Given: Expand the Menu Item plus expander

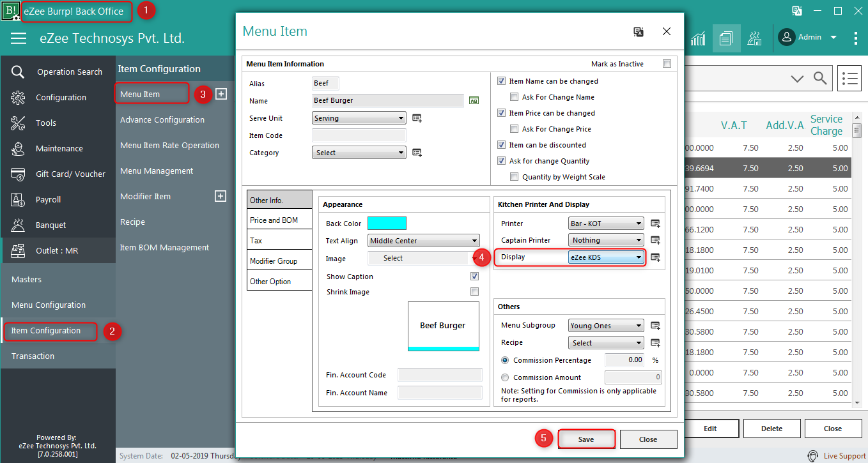Looking at the screenshot, I should coord(221,94).
